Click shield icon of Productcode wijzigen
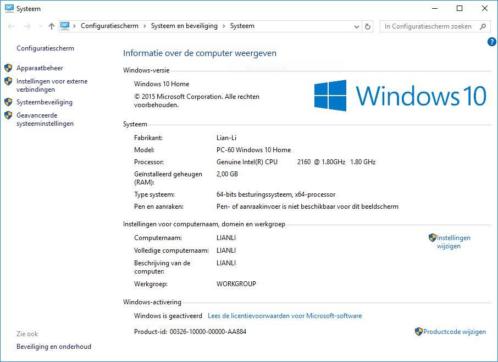498x362 pixels. [419, 331]
